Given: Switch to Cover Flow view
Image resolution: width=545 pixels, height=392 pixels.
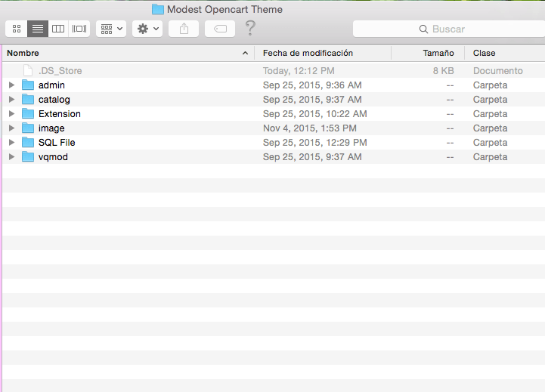Looking at the screenshot, I should point(79,29).
